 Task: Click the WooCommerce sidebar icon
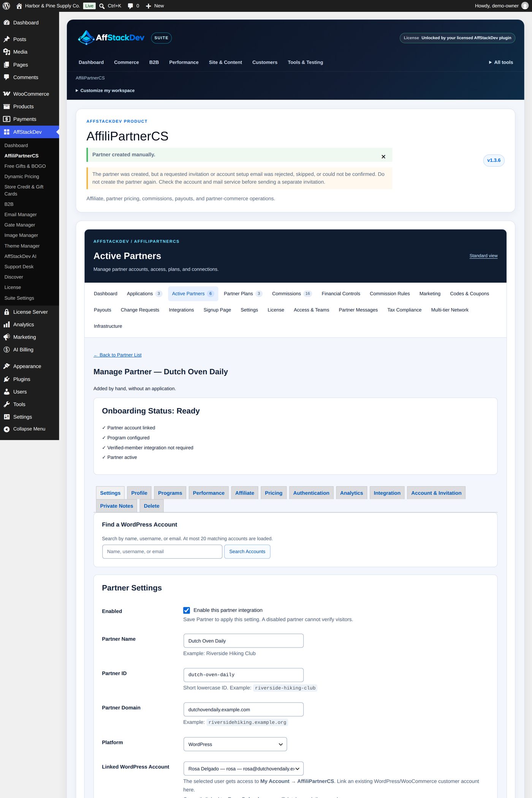(x=6, y=94)
